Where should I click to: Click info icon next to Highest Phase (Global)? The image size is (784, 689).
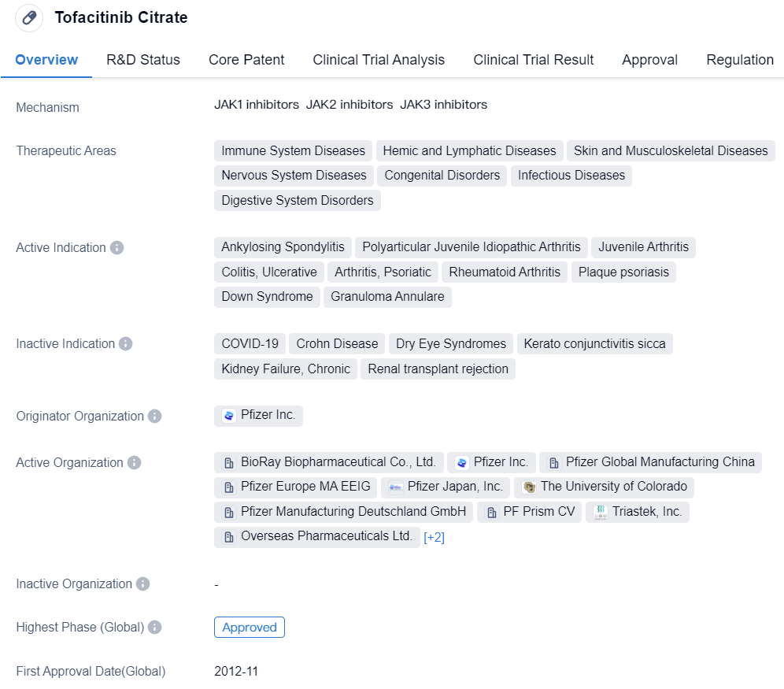(x=154, y=627)
